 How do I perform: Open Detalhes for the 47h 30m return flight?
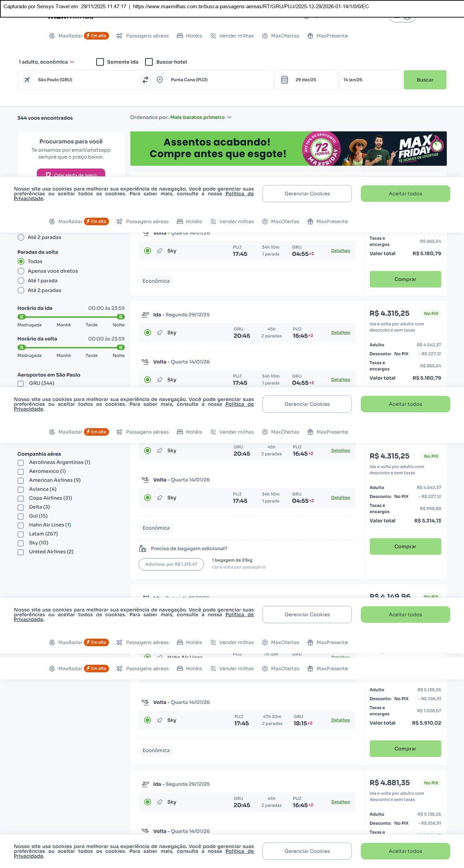340,720
